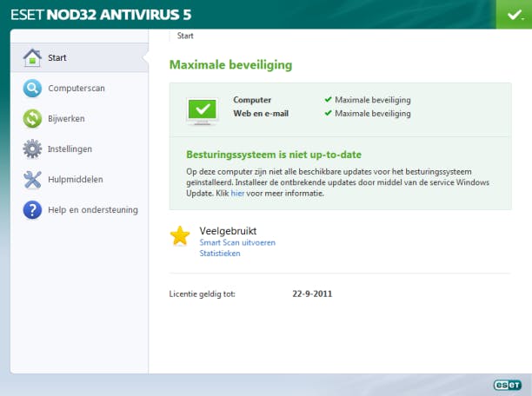
Task: Click the Start house icon
Action: pyautogui.click(x=32, y=57)
